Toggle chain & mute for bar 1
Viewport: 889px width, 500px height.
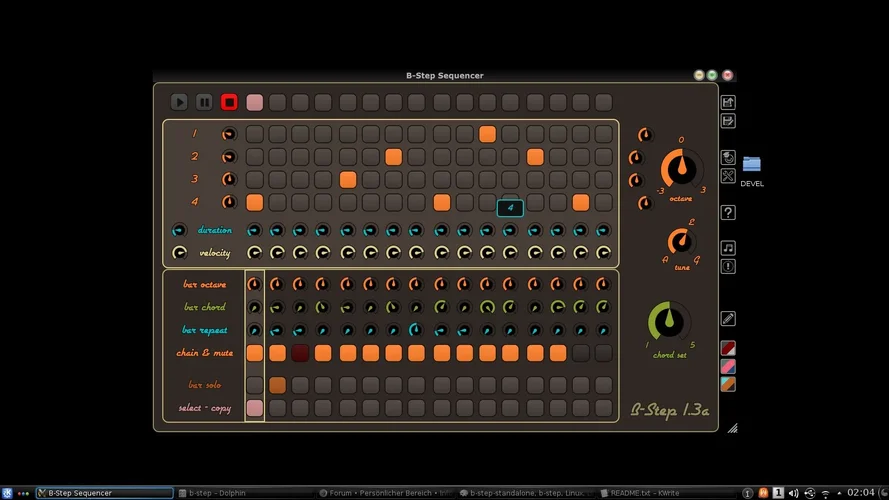coord(255,353)
